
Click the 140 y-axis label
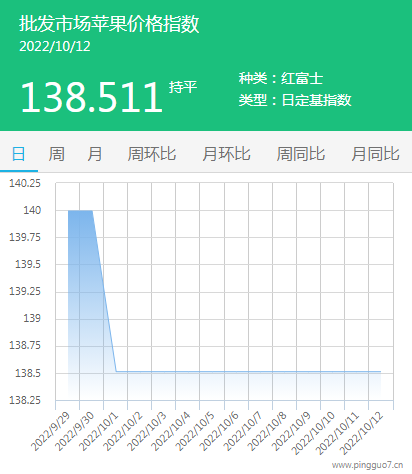point(32,210)
